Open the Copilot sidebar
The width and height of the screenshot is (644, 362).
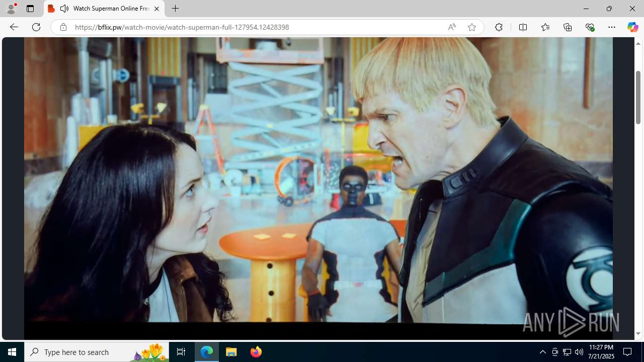tap(632, 27)
